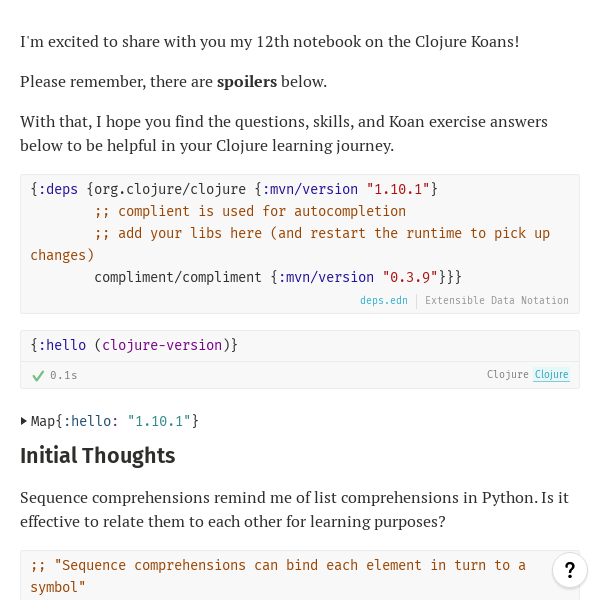Click the question mark help button
Screen dimensions: 600x600
[569, 570]
